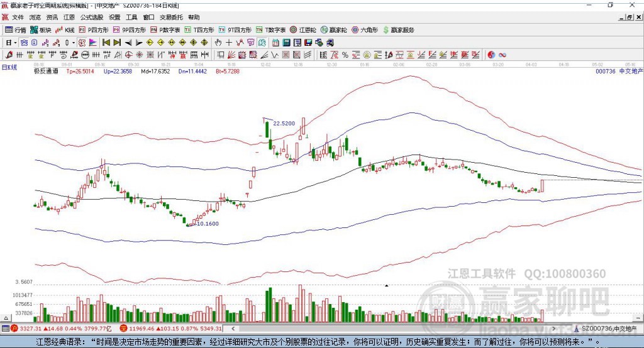
Task: Click the red yin-yang icon
Action: tap(491, 55)
